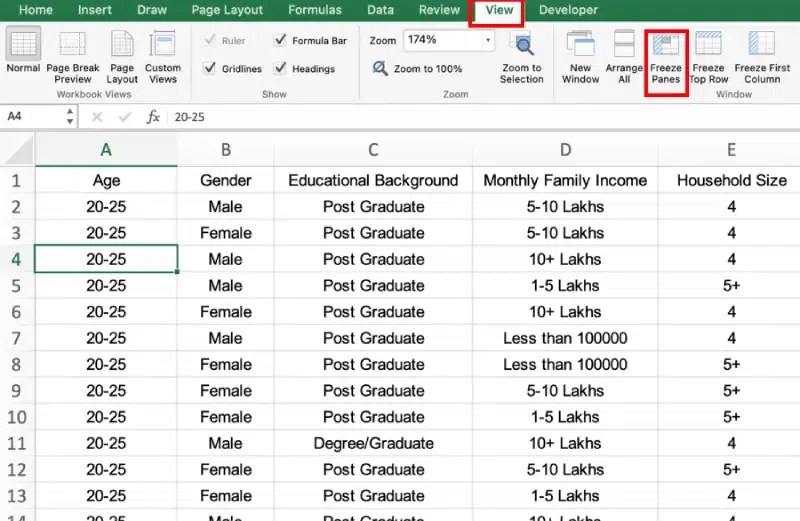Image resolution: width=800 pixels, height=521 pixels.
Task: Click 5+ household size in row 9
Action: [731, 390]
